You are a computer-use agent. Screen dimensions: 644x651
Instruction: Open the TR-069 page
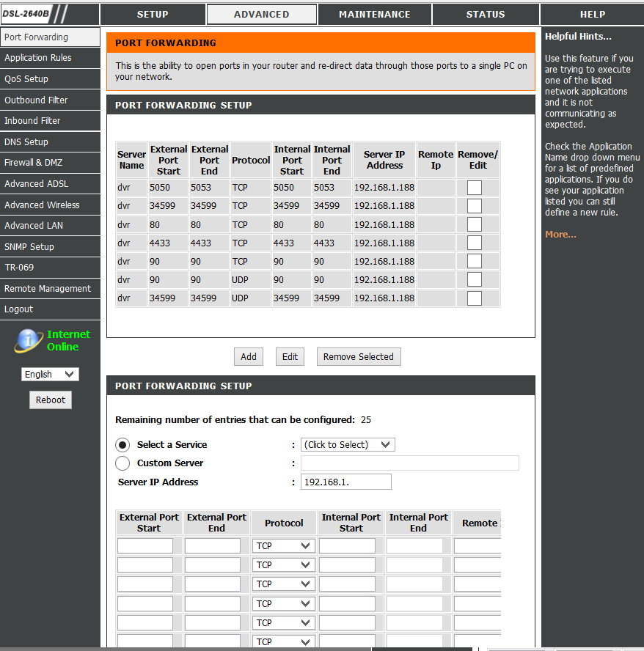50,268
